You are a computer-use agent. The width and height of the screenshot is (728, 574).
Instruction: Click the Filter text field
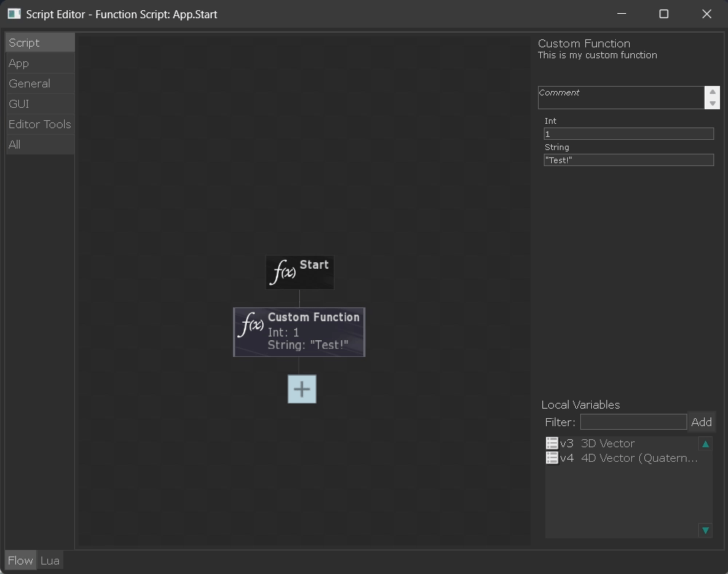coord(633,422)
